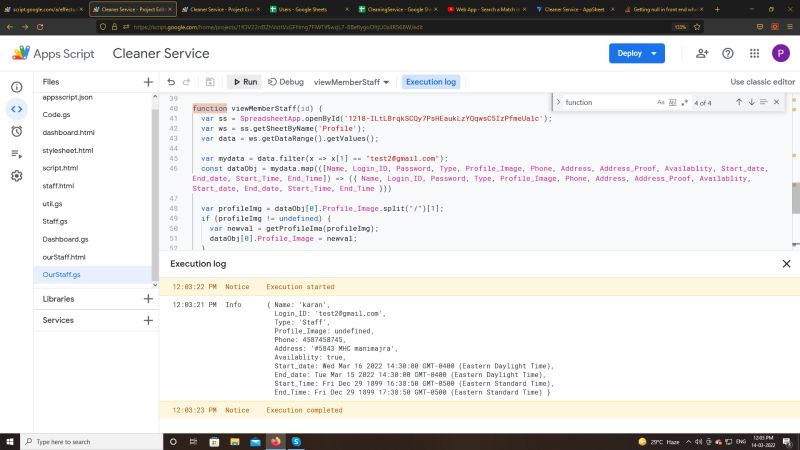Switch to first script.google.com tab
Image resolution: width=800 pixels, height=450 pixels.
point(43,9)
